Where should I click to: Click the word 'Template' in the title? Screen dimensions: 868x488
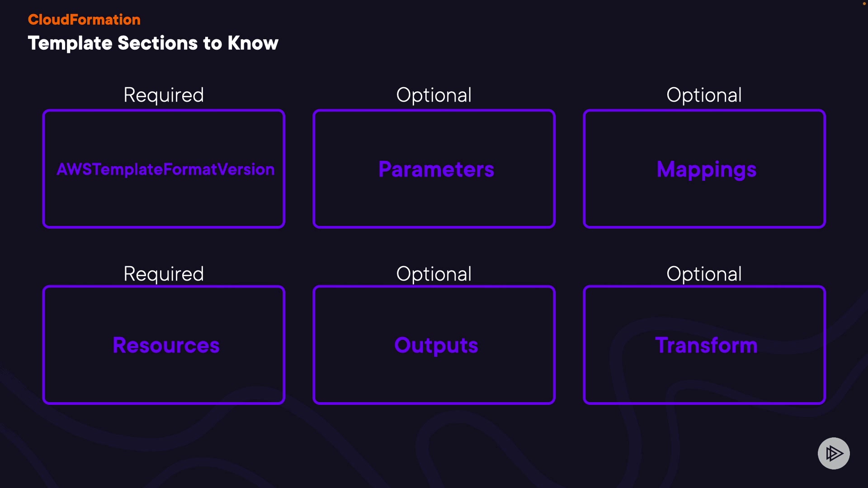pos(70,43)
